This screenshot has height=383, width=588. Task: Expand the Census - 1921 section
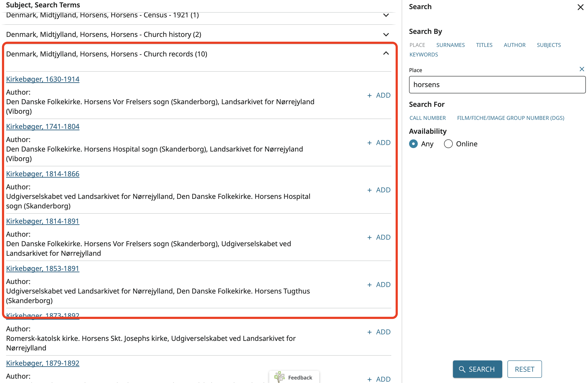point(386,15)
